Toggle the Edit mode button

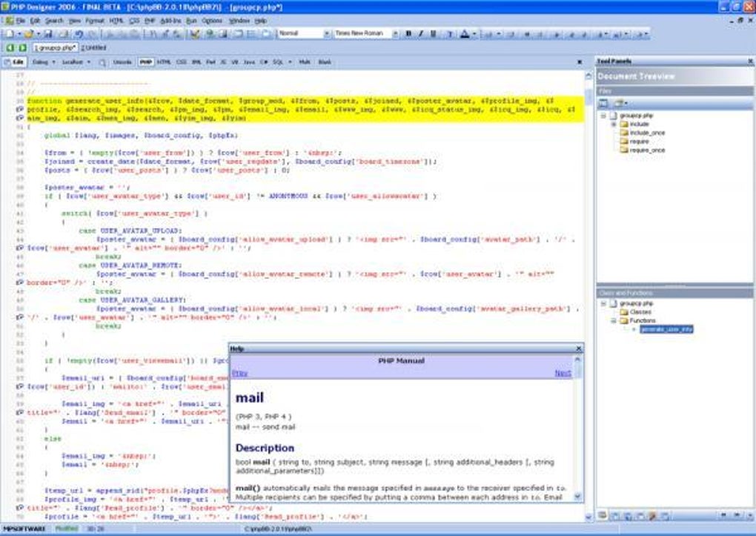[15, 62]
